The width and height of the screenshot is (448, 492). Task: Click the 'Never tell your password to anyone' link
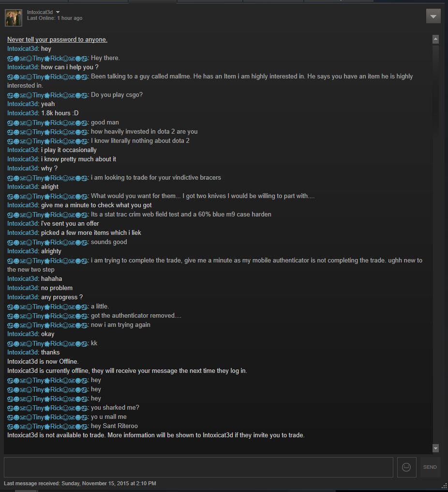pyautogui.click(x=58, y=40)
